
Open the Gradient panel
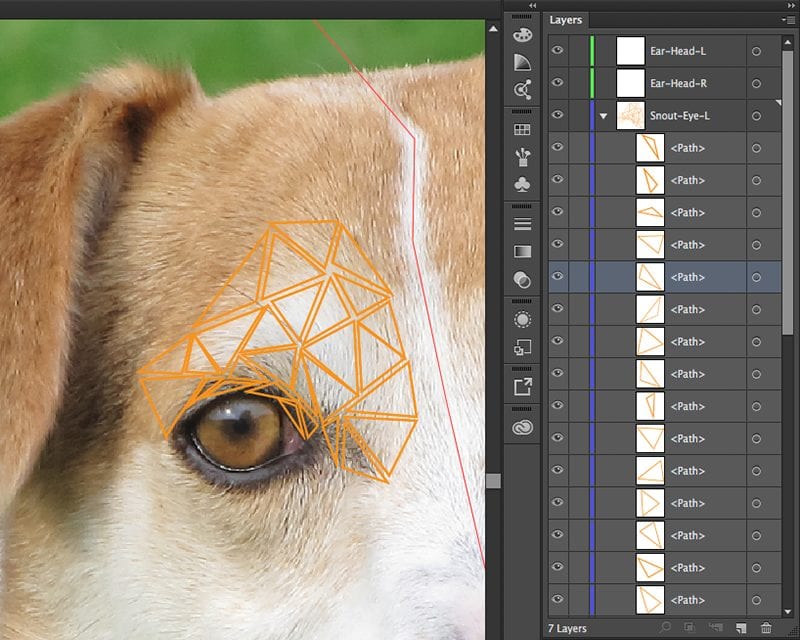[x=522, y=252]
